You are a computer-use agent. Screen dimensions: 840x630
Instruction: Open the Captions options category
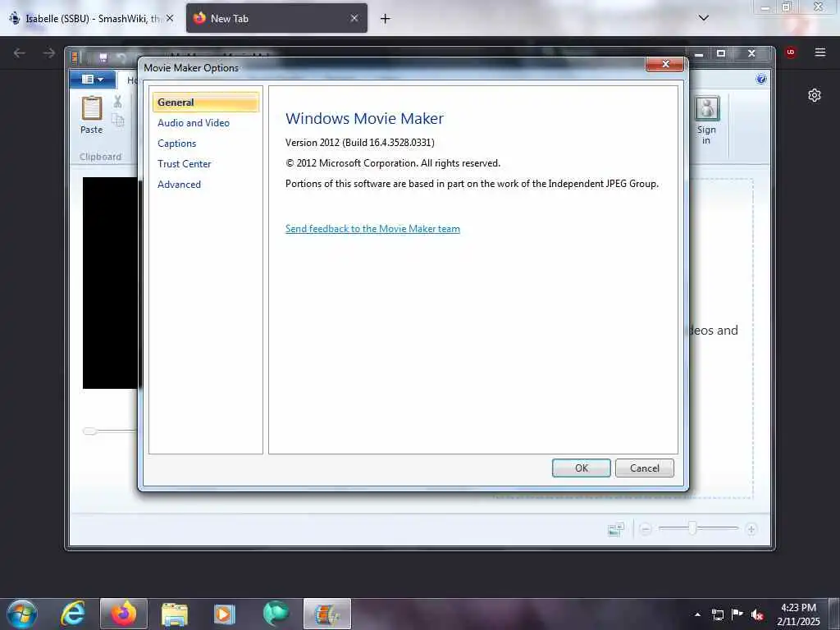pos(177,143)
